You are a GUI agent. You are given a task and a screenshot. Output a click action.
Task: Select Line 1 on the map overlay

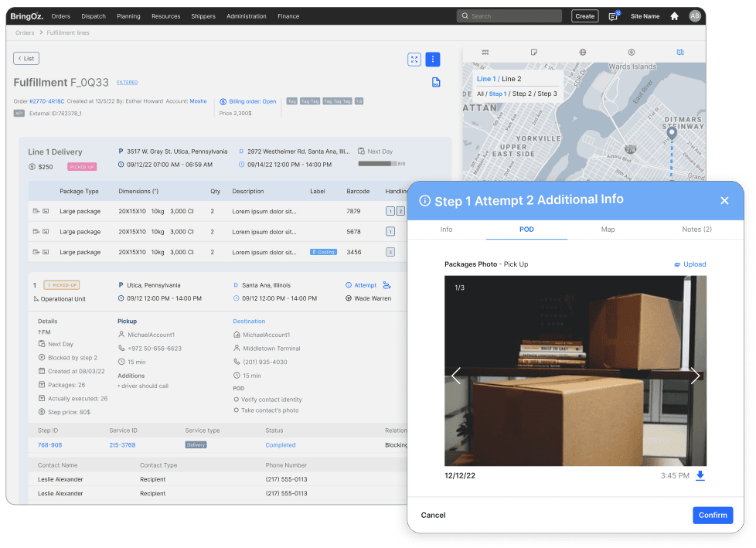point(486,79)
